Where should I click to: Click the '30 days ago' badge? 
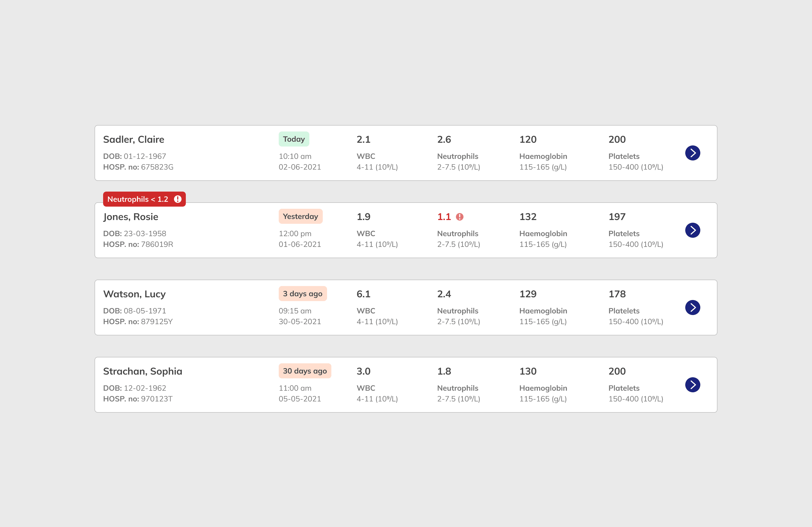(x=305, y=371)
